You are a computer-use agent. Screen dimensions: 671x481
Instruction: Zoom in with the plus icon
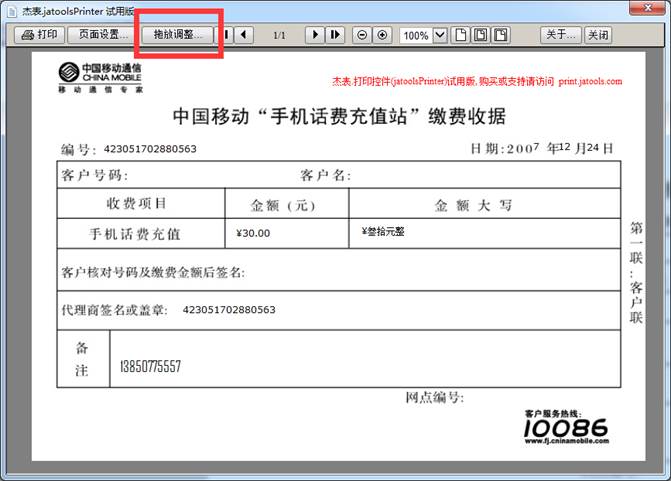coord(382,35)
